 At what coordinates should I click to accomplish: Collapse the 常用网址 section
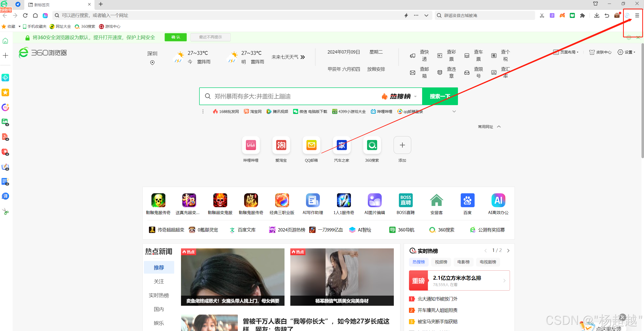coord(499,127)
